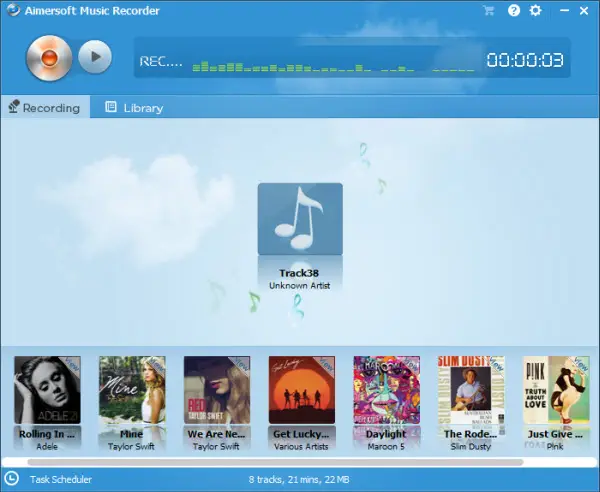
Task: Click the 'Adele' artist name
Action: pos(47,446)
